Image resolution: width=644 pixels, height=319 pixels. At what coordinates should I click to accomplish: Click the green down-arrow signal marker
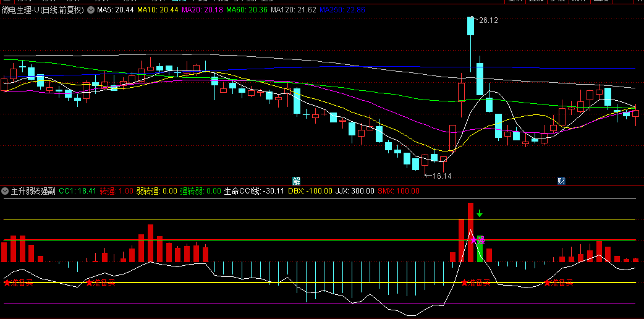click(x=480, y=213)
